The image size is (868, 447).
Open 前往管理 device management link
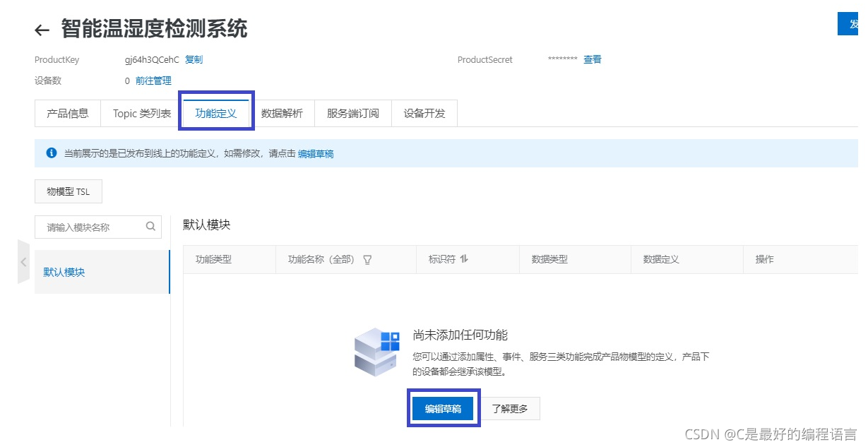153,81
